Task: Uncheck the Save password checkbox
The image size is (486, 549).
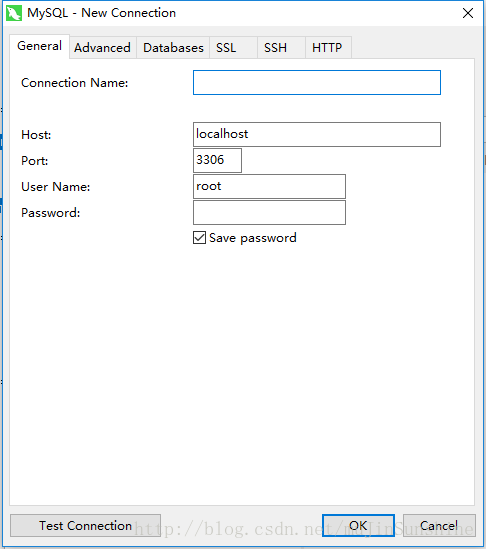Action: click(200, 238)
